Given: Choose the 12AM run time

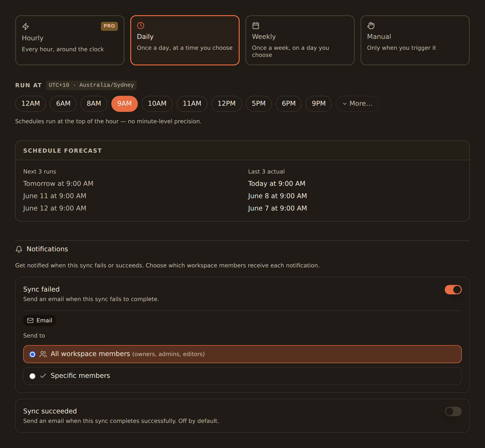Looking at the screenshot, I should tap(31, 104).
